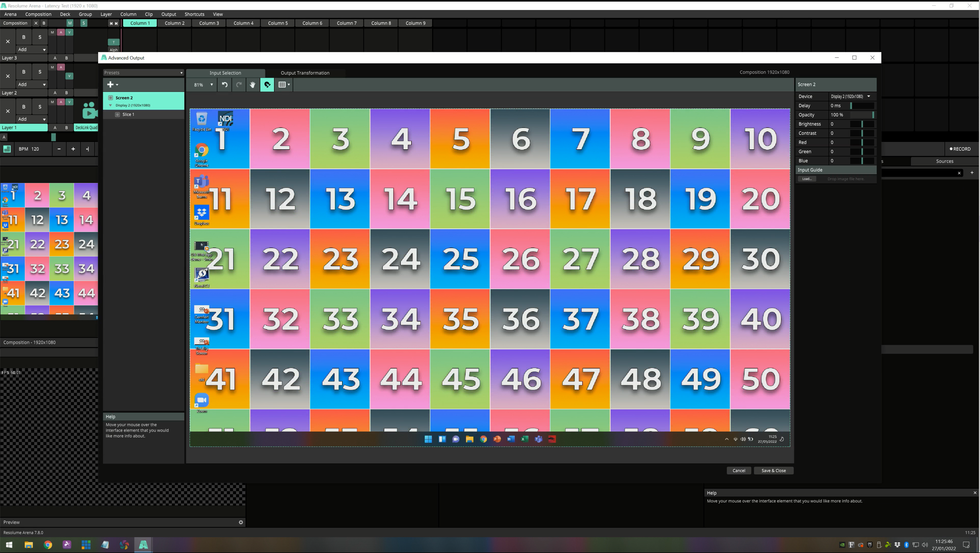Toggle the Screen 2 enable checkbox
Viewport: 980px width, 553px height.
click(x=111, y=98)
